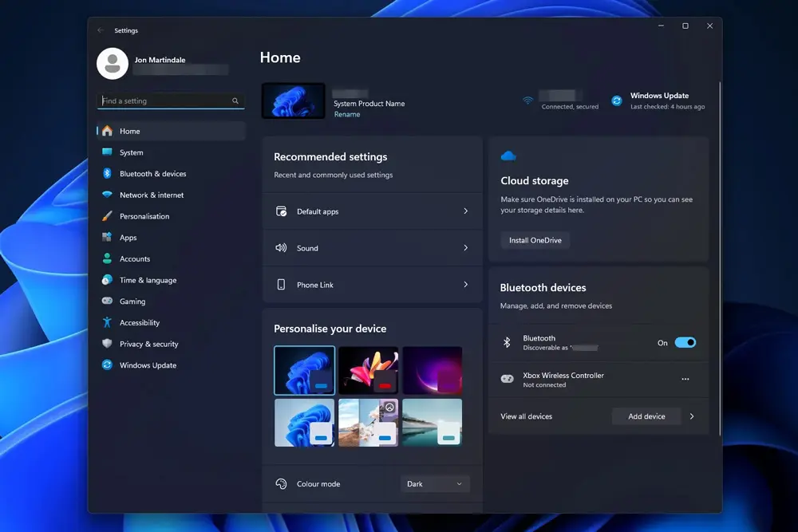Click the Xbox Wireless Controller gamepad icon
This screenshot has width=798, height=532.
point(507,379)
